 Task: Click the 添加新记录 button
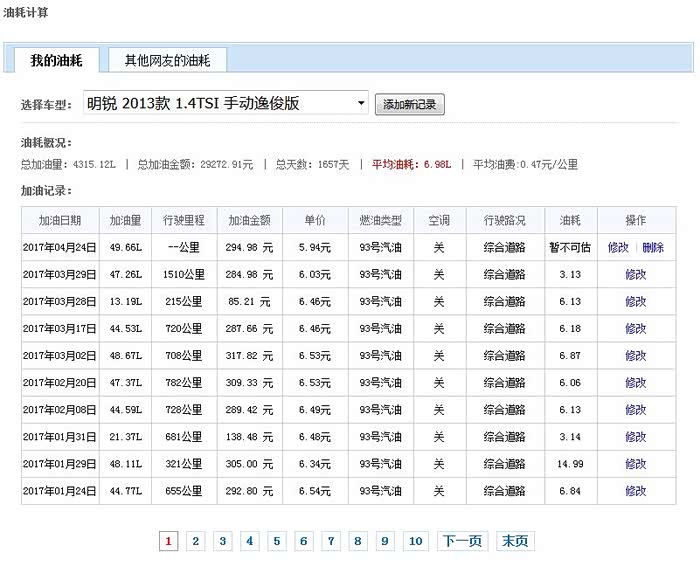410,105
